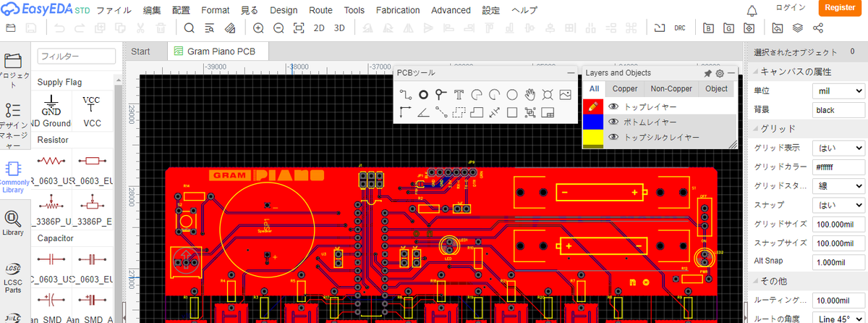This screenshot has width=868, height=323.
Task: Open the Fabrication menu
Action: click(396, 11)
